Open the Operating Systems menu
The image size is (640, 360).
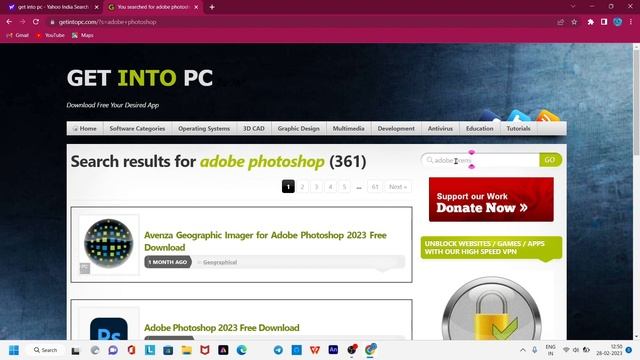204,128
